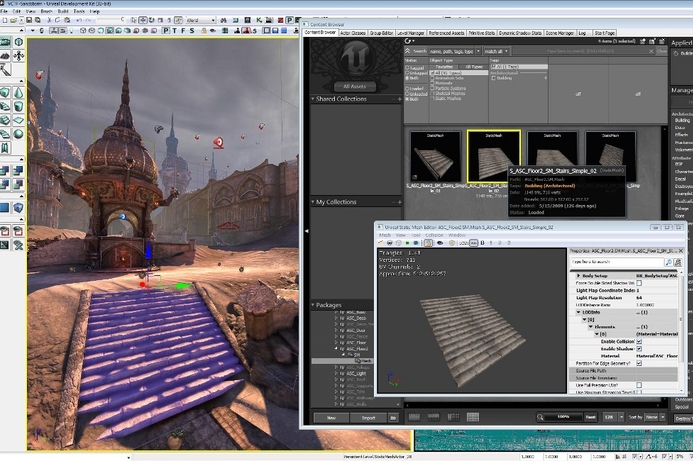Click the All Assets button
This screenshot has width=693, height=461.
point(354,86)
